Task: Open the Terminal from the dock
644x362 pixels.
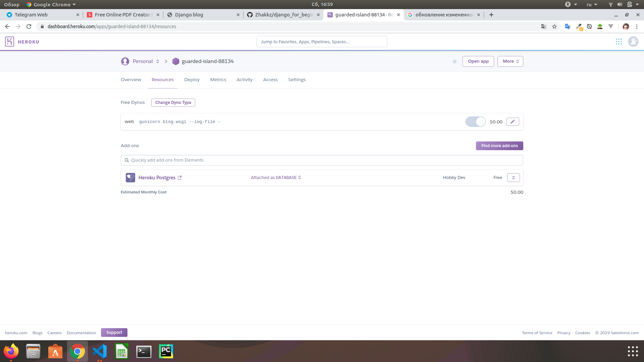Action: click(x=144, y=351)
